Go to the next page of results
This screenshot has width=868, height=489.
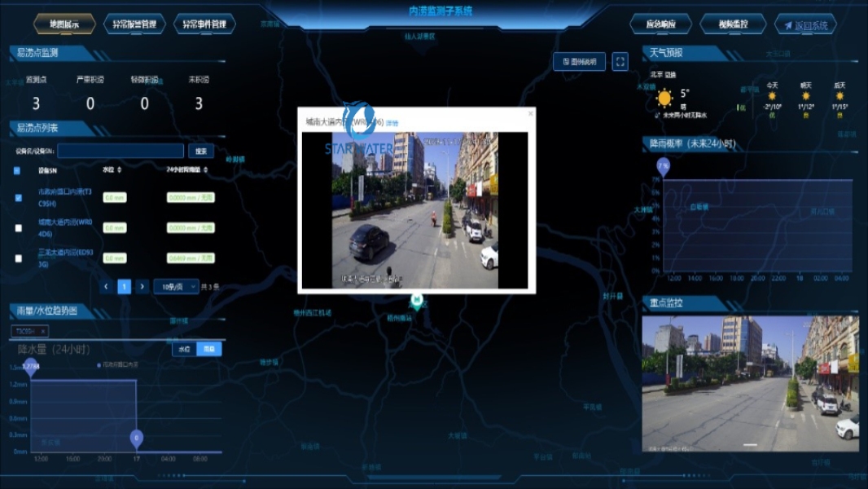point(142,287)
